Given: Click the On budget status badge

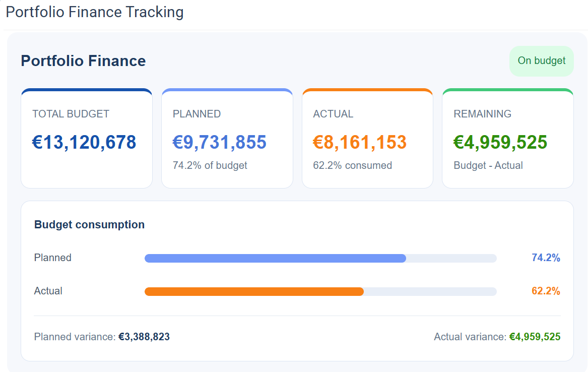Looking at the screenshot, I should pos(541,61).
